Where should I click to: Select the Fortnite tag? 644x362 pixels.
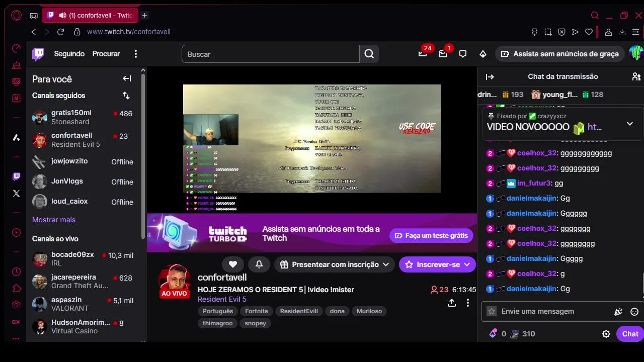257,311
